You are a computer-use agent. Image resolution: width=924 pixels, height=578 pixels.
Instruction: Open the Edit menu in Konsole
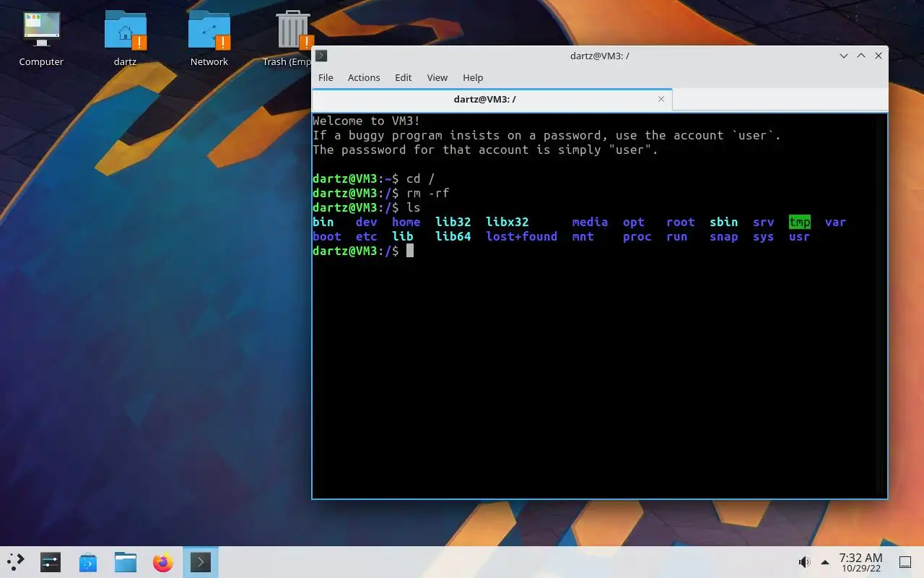point(403,77)
